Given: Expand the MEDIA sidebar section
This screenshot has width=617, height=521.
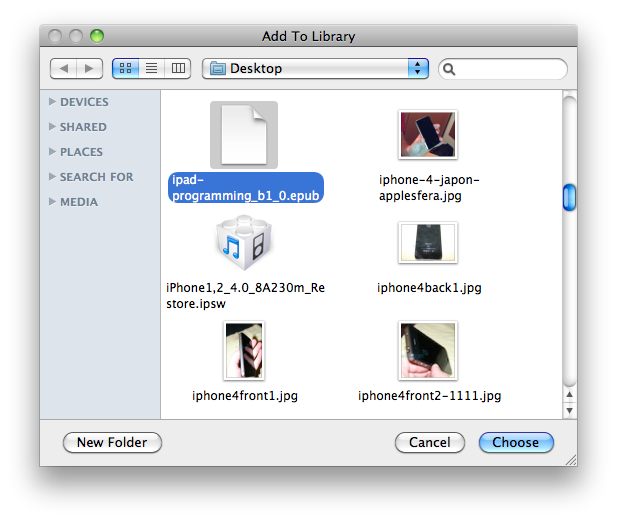Looking at the screenshot, I should (x=53, y=202).
